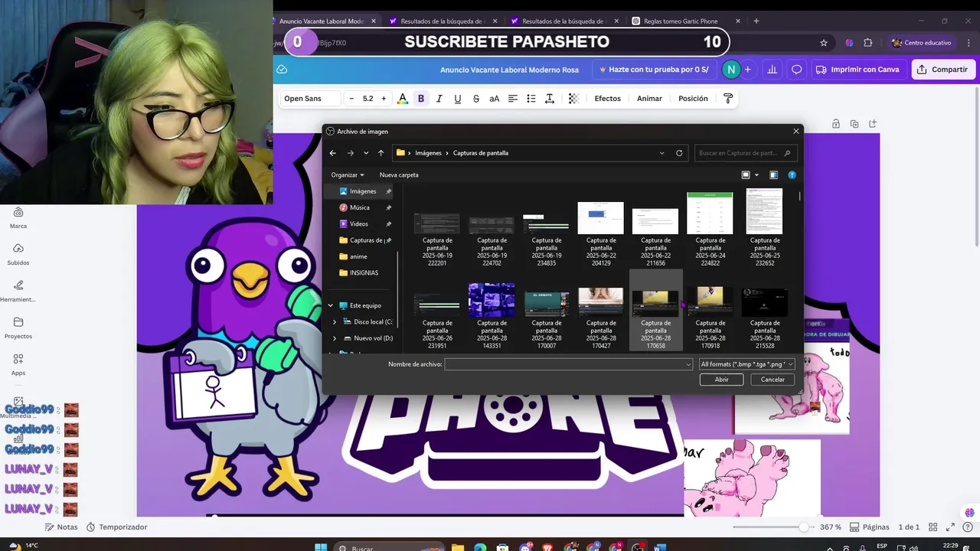Open Apps in Canva sidebar

tap(18, 364)
